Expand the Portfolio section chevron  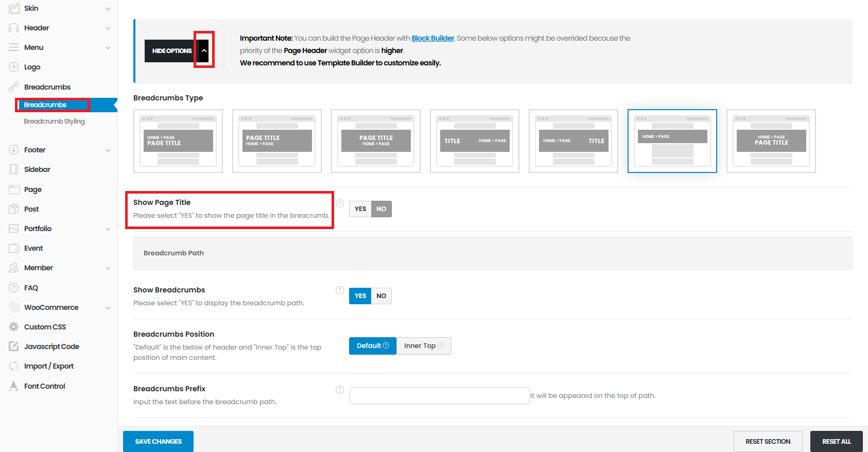coord(108,229)
